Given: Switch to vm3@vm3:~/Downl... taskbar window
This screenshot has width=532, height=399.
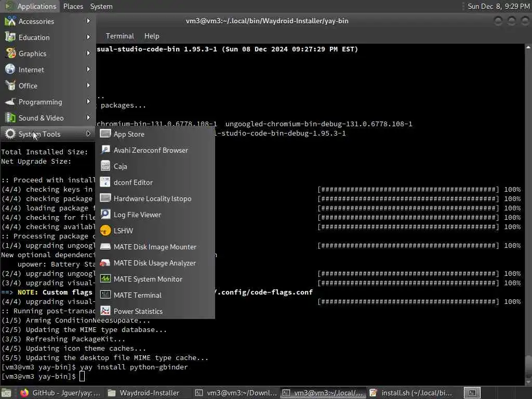Looking at the screenshot, I should 236,393.
